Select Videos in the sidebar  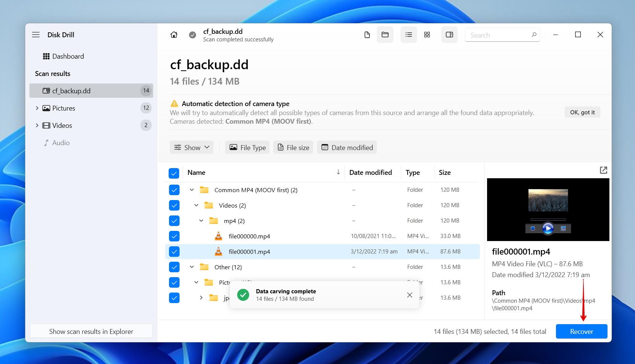pos(62,125)
